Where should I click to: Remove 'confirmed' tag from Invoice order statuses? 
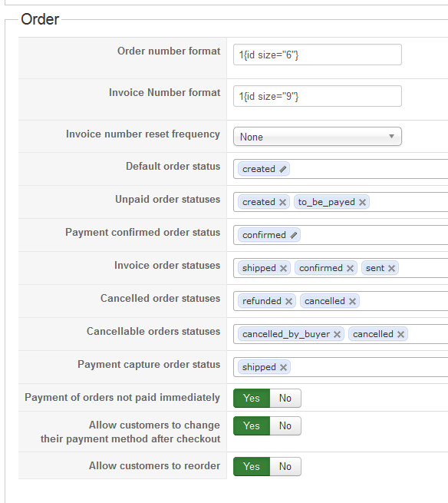click(350, 269)
